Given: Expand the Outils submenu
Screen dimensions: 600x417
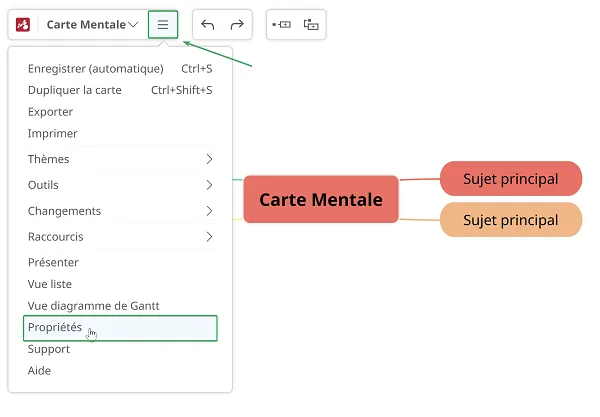Looking at the screenshot, I should 120,185.
